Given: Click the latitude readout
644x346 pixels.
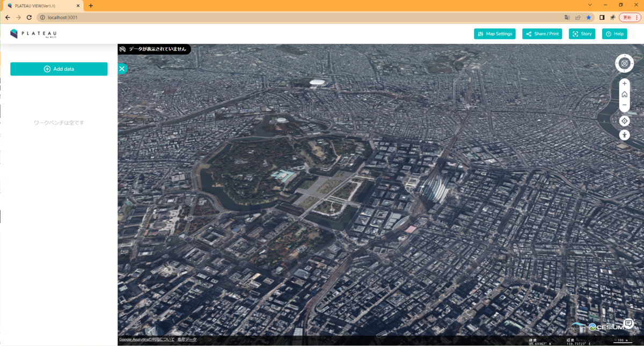Looking at the screenshot, I should coord(540,341).
